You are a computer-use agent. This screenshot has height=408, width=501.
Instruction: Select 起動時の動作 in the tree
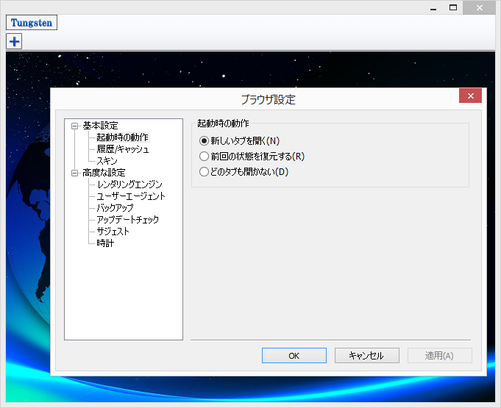(x=122, y=137)
